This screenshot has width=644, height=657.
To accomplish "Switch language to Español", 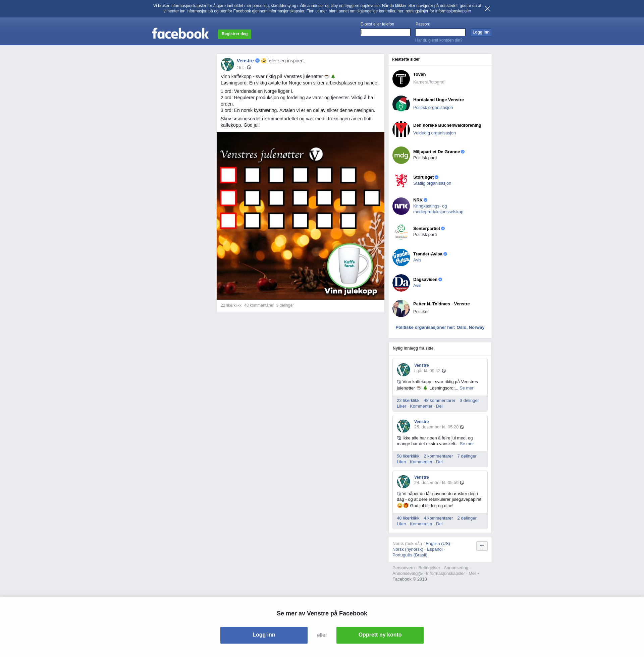I will coord(434,549).
